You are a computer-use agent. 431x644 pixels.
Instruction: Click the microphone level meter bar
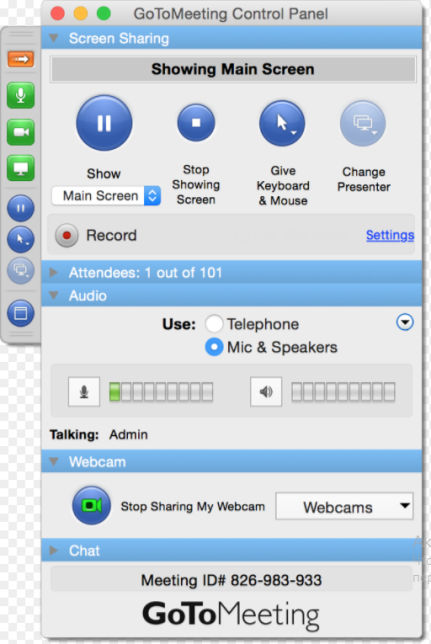(161, 392)
